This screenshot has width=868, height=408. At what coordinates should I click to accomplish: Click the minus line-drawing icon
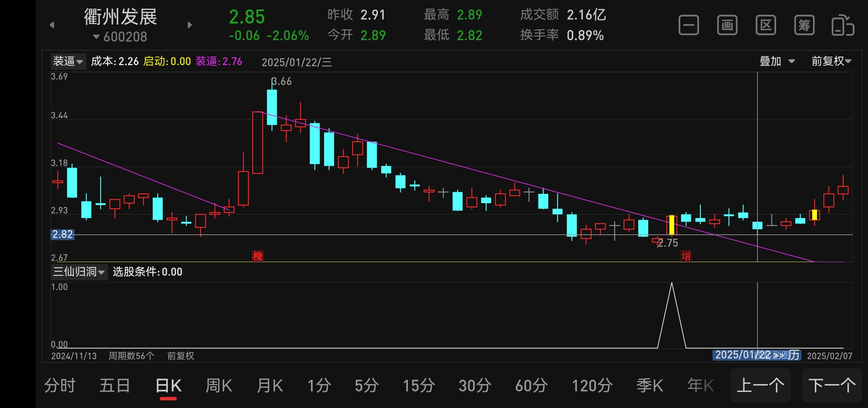(689, 25)
